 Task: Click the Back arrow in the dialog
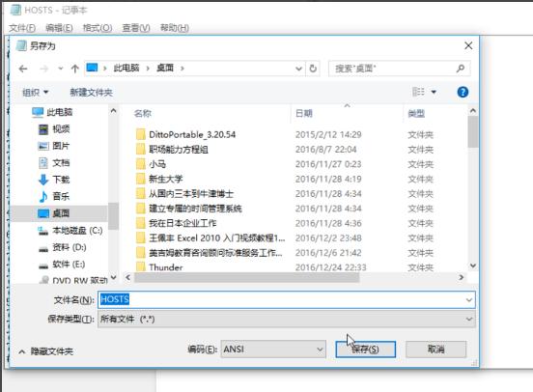pyautogui.click(x=23, y=69)
